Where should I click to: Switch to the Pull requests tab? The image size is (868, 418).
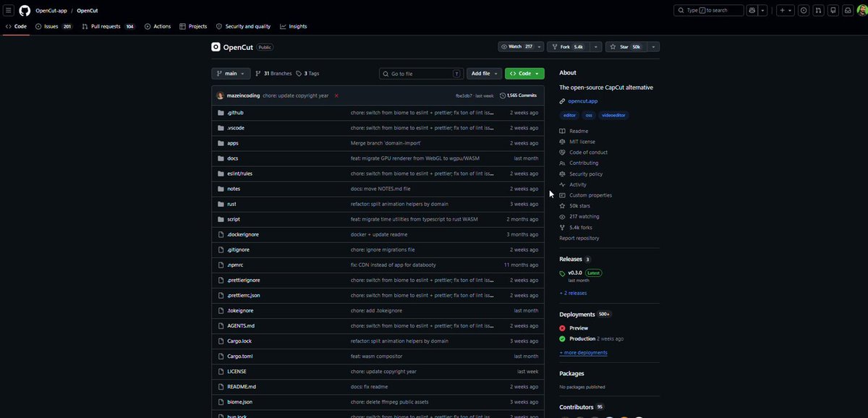(x=108, y=26)
